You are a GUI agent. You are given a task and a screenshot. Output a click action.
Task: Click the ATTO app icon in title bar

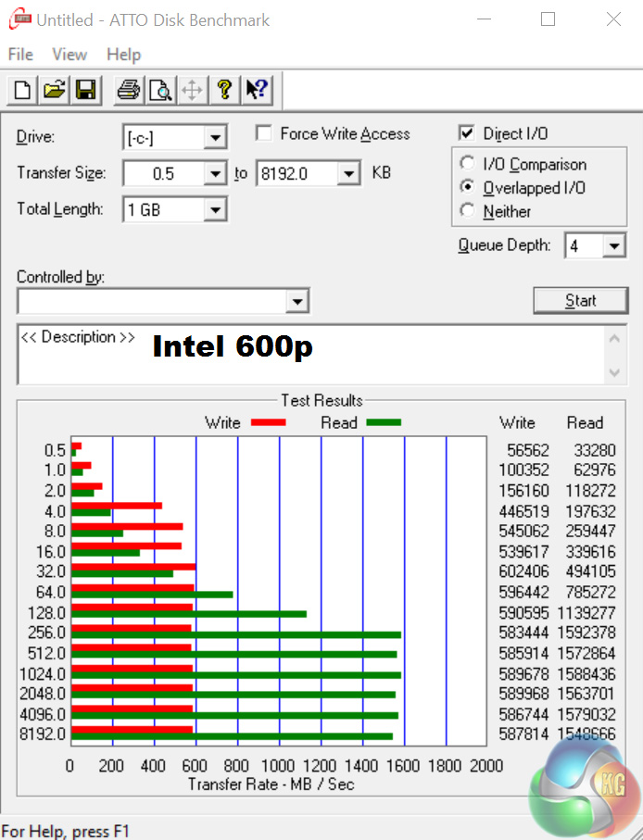tap(20, 19)
